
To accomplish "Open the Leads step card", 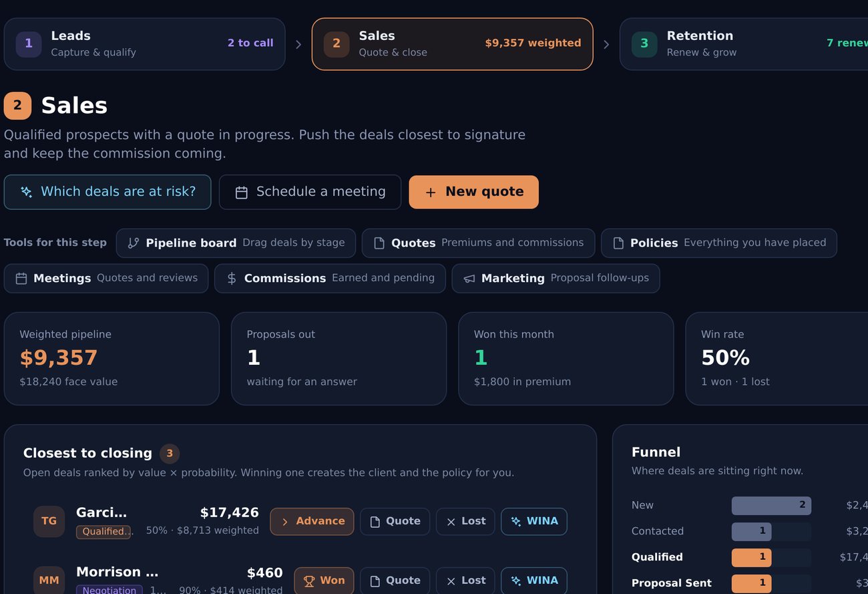I will click(144, 44).
